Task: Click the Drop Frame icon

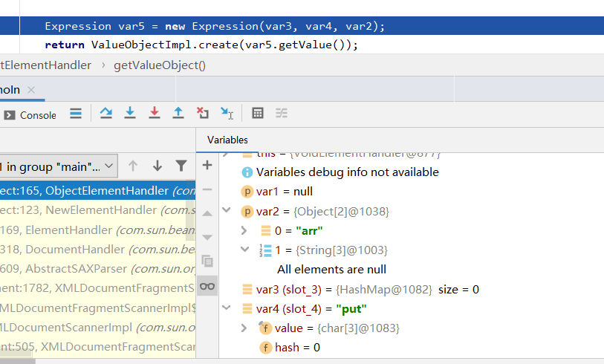Action: tap(203, 113)
